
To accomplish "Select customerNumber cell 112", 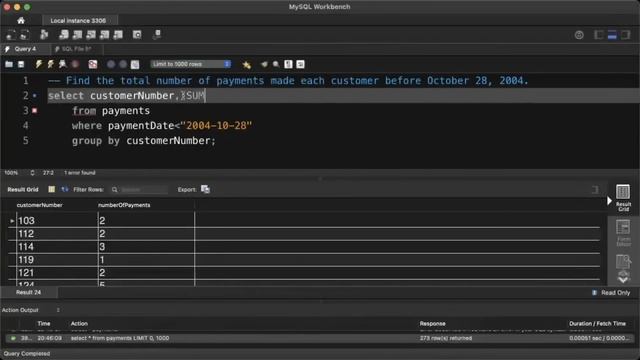I will 57,234.
